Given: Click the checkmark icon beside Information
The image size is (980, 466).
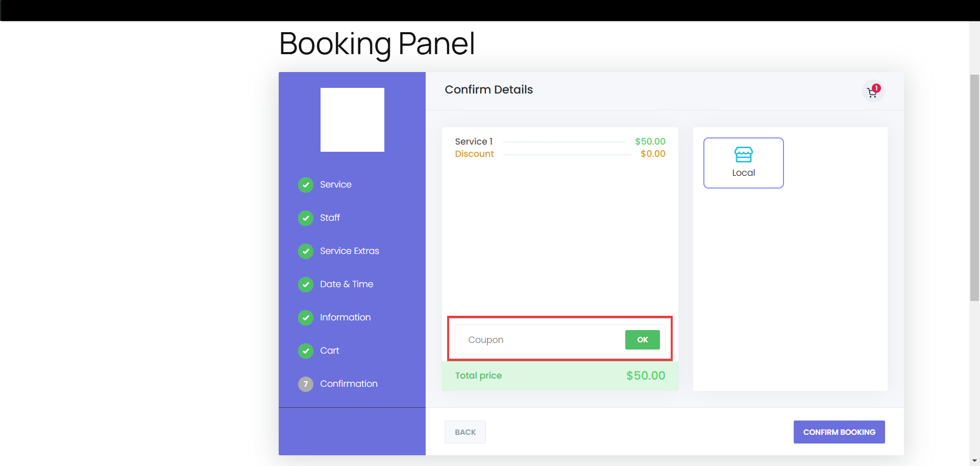Looking at the screenshot, I should 306,318.
